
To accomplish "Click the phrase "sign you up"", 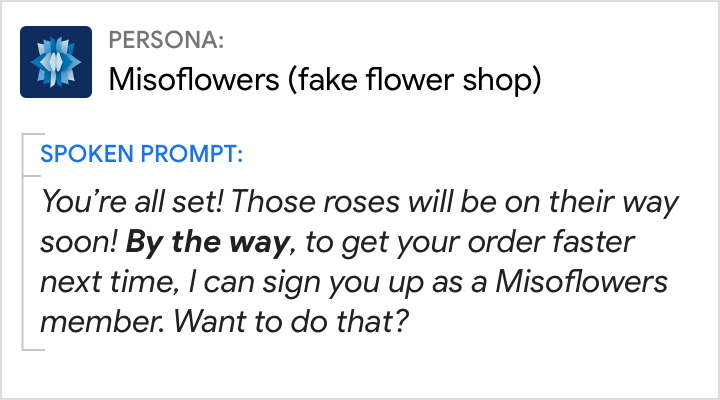I will tap(348, 285).
